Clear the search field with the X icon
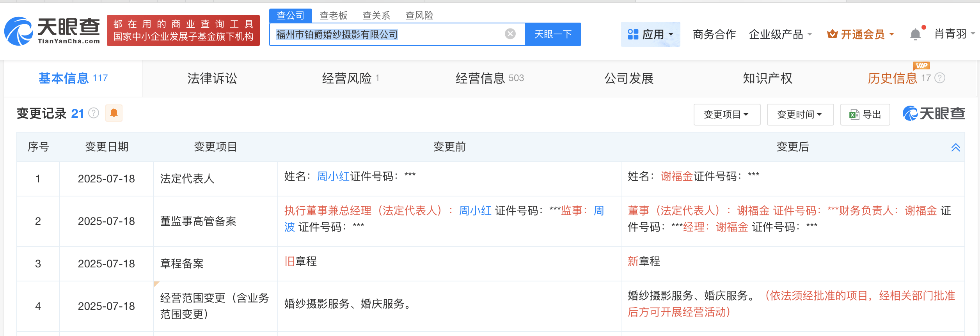 tap(510, 34)
